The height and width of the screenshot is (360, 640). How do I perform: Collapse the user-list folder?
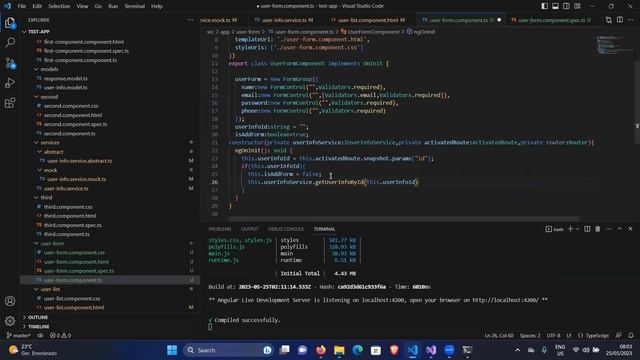[109, 289]
